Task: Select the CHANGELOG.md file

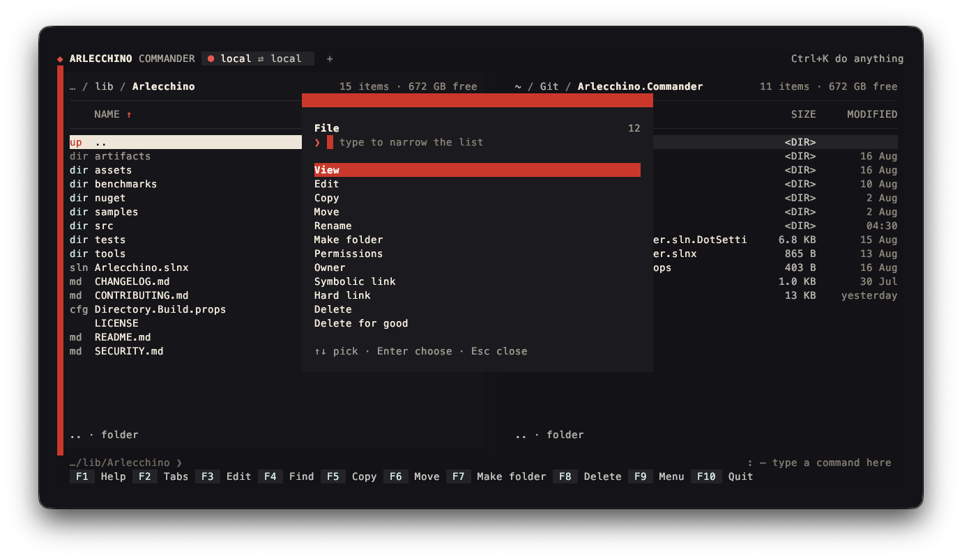Action: (185, 281)
